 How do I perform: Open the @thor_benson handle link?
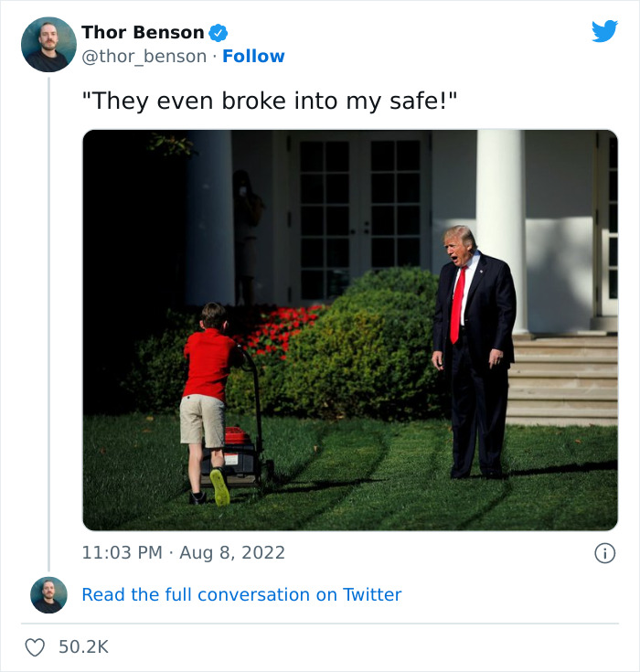144,57
